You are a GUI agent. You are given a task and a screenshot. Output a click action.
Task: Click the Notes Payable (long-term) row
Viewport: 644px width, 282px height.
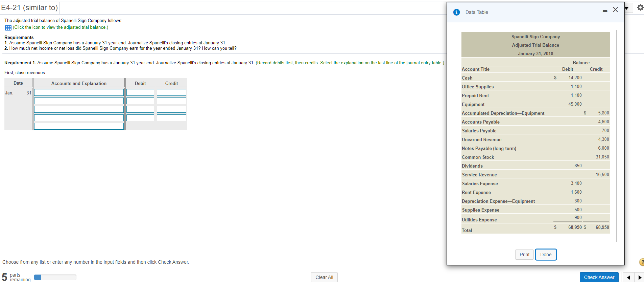coord(535,148)
